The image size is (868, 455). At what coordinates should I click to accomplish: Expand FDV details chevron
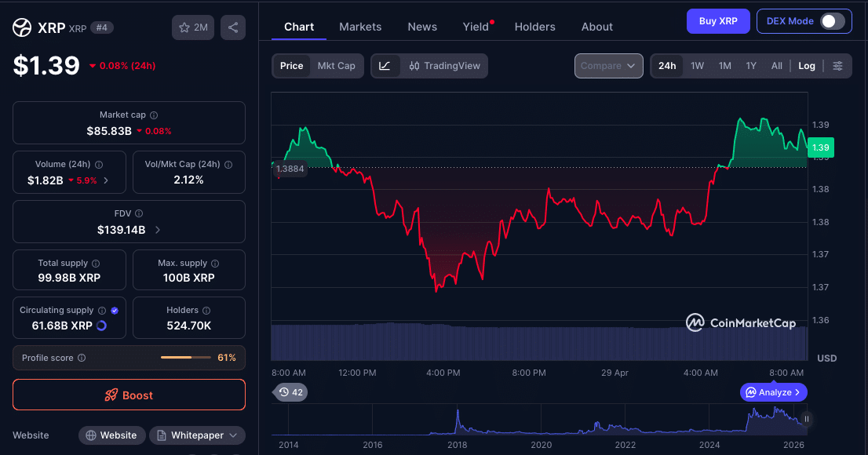tap(158, 230)
